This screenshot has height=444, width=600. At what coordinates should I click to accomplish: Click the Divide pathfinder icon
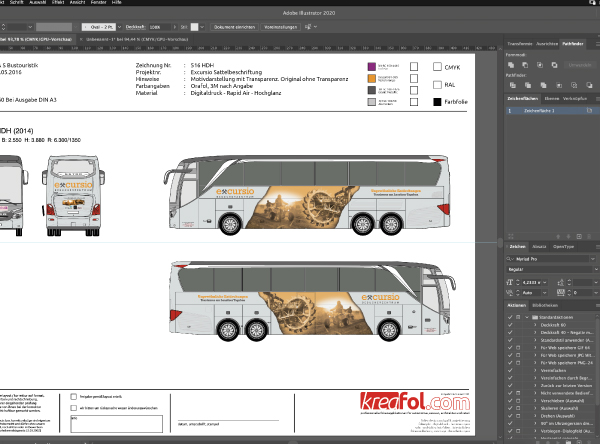[511, 85]
